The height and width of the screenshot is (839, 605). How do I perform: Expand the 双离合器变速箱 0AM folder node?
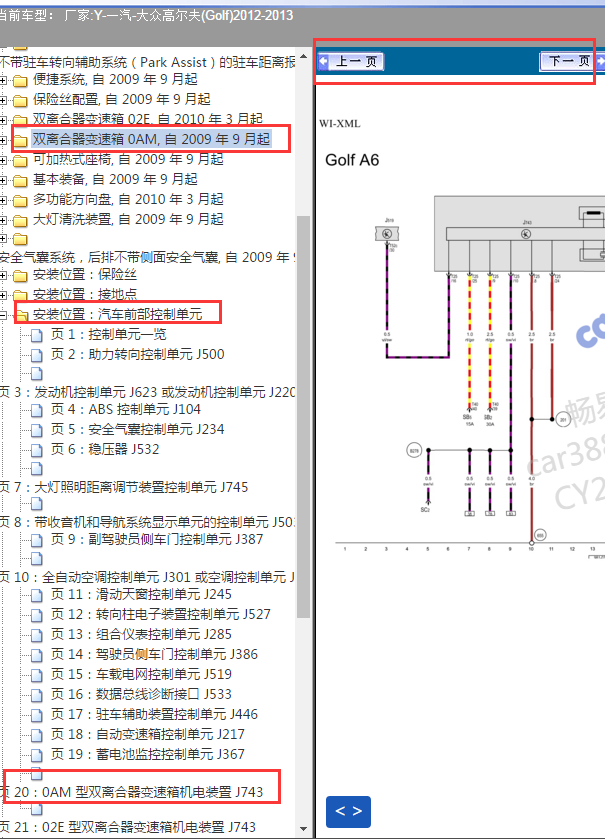[3, 141]
